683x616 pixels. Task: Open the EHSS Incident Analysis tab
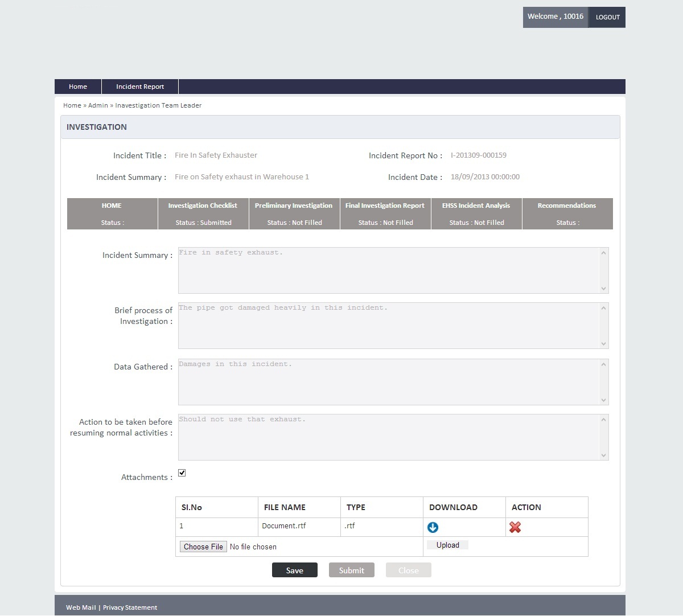476,214
